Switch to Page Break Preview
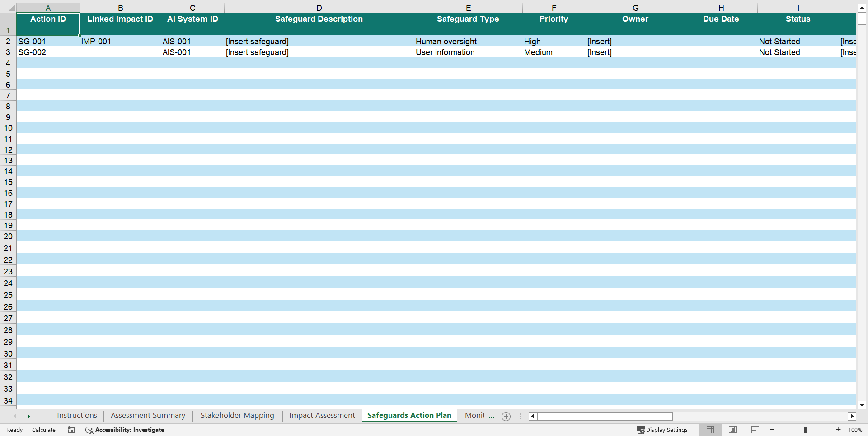The height and width of the screenshot is (436, 868). point(755,430)
